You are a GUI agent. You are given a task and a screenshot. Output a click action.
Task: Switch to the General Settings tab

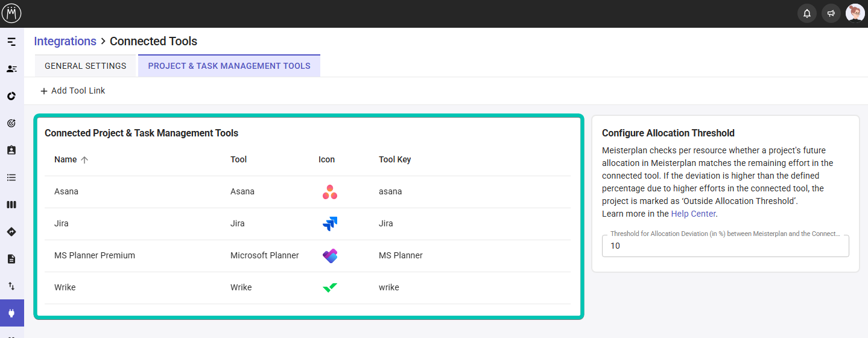tap(86, 66)
